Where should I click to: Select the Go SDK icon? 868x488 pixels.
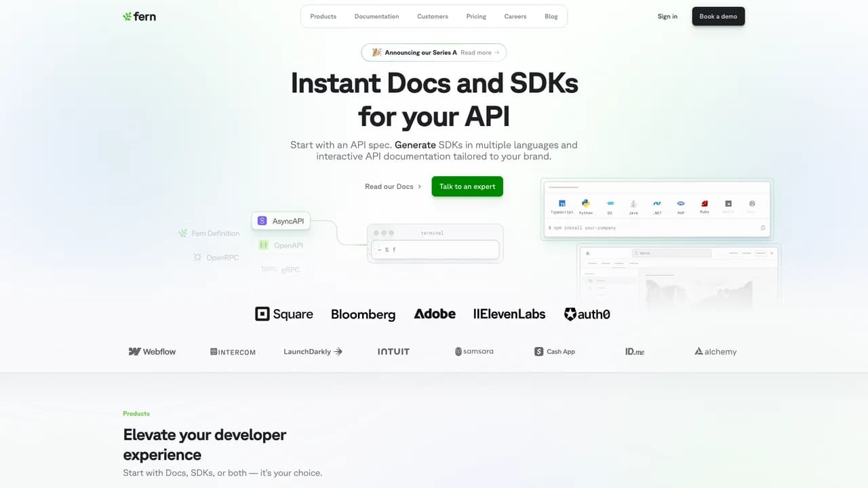(x=610, y=203)
